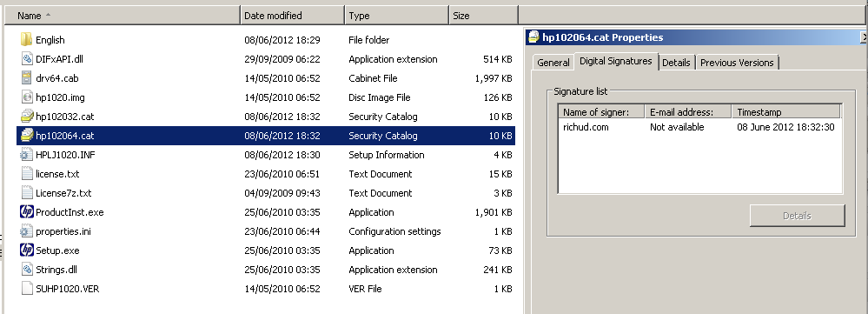
Task: Select the license.txt file name
Action: pyautogui.click(x=57, y=174)
